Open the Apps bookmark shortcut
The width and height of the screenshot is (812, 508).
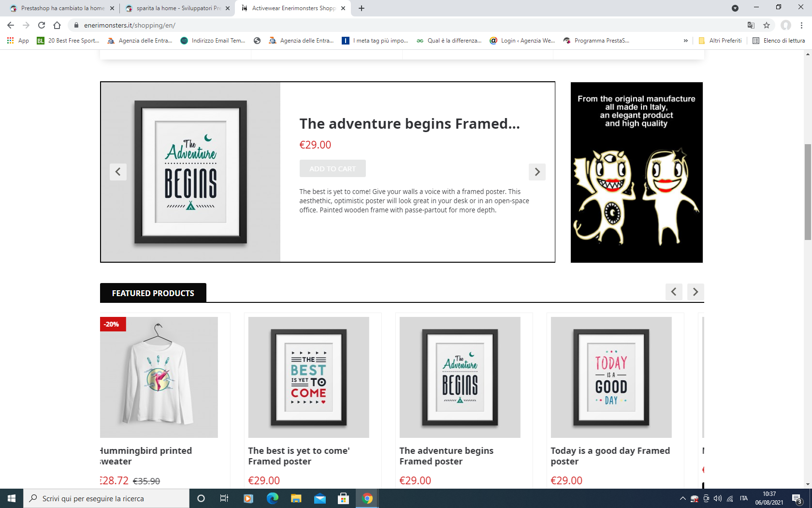18,41
